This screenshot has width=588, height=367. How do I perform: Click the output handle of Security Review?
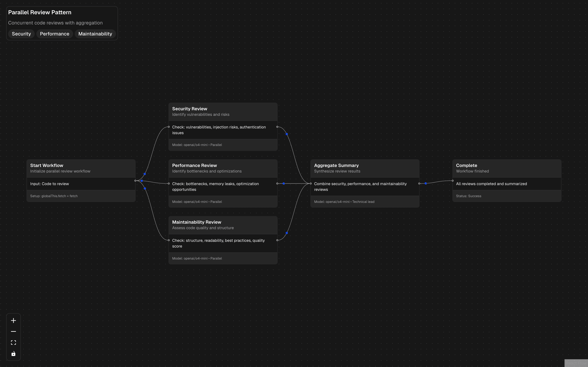[277, 127]
